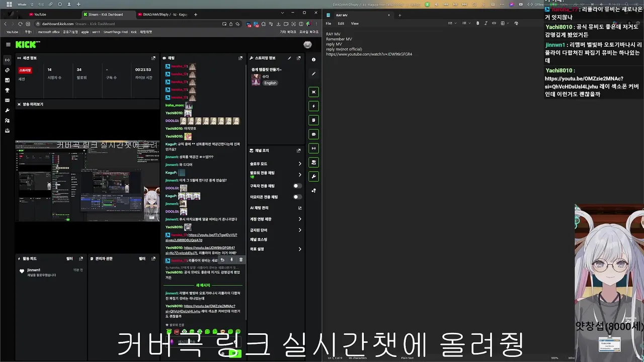Click reply arrow on hovered chat message
Viewport: 644px width, 362px height.
point(222,260)
